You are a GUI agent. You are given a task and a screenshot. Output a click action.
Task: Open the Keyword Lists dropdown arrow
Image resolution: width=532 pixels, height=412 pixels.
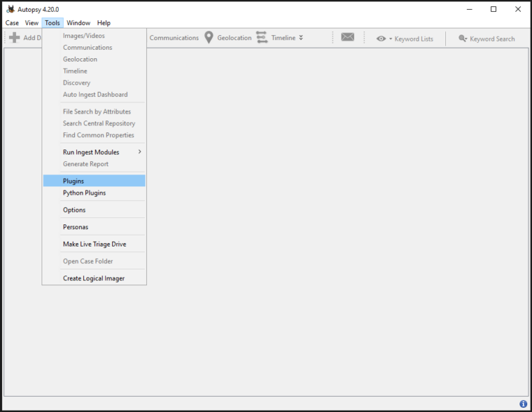(391, 39)
